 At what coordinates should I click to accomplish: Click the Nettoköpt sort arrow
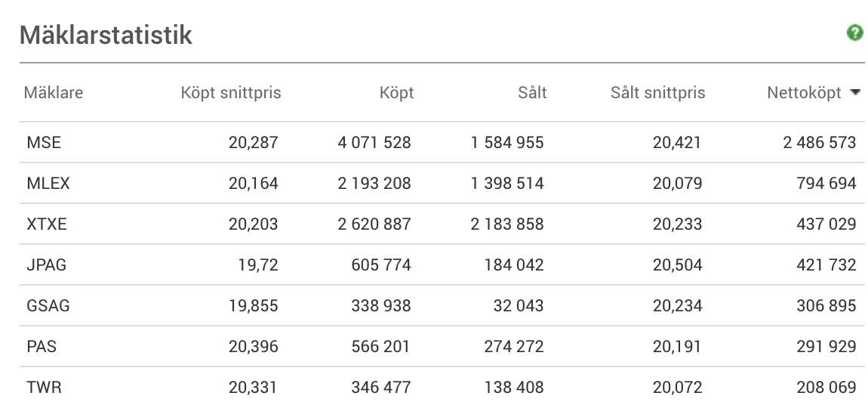pyautogui.click(x=855, y=93)
